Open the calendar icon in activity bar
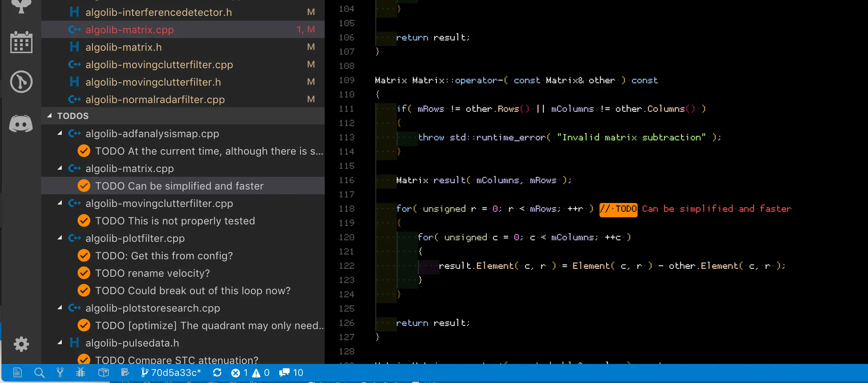 (21, 42)
